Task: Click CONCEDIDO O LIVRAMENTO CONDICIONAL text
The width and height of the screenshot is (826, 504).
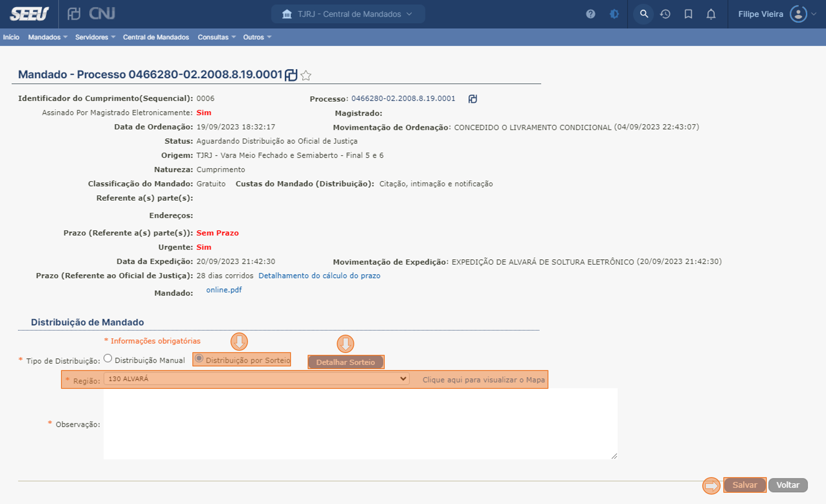Action: (x=533, y=127)
